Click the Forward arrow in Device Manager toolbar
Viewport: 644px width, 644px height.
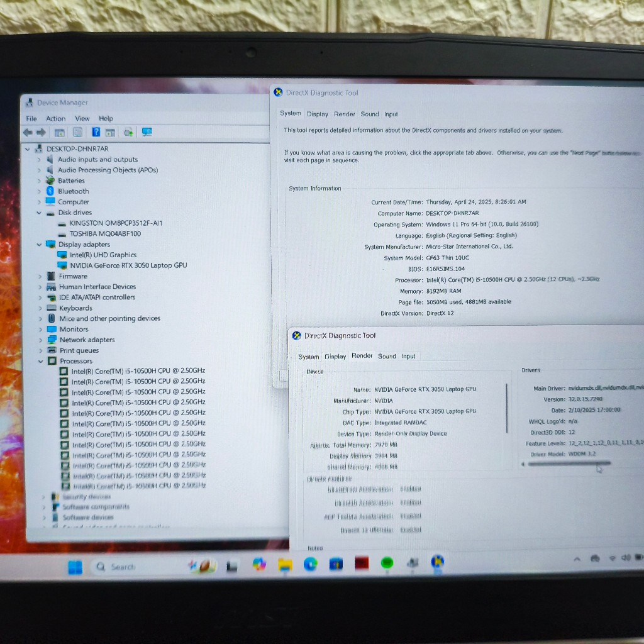click(41, 132)
